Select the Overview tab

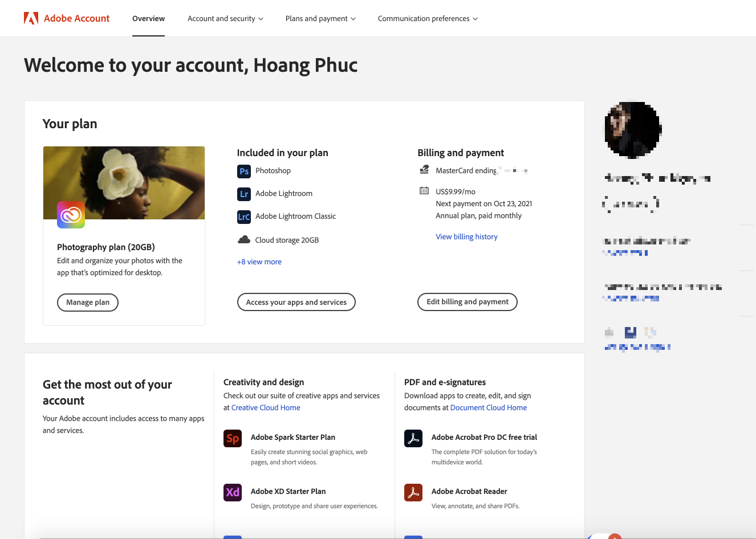(148, 18)
